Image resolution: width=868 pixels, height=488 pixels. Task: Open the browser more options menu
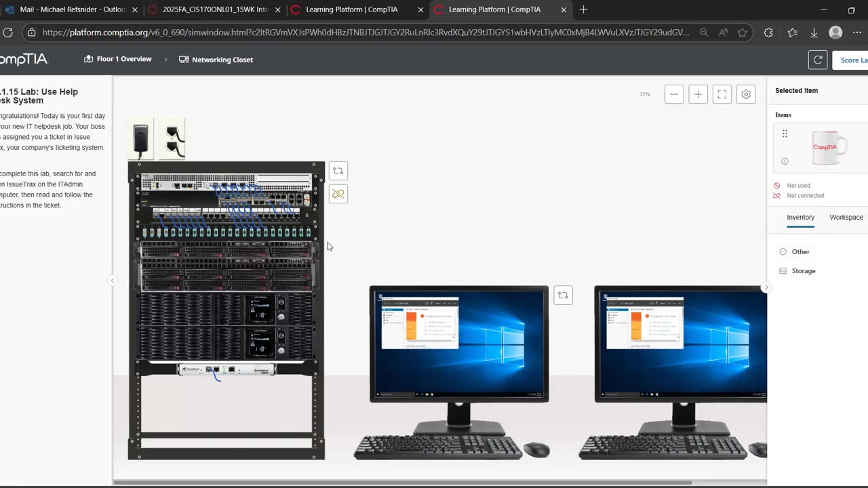coord(856,32)
